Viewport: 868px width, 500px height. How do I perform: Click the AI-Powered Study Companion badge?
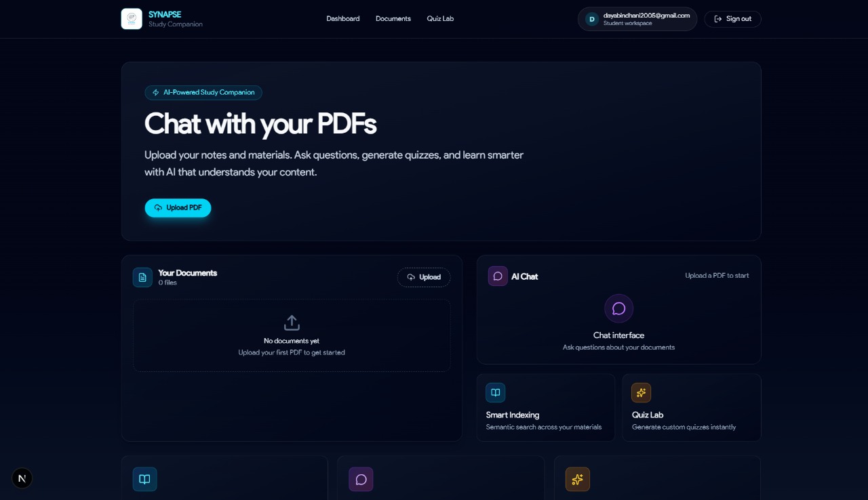[x=203, y=92]
